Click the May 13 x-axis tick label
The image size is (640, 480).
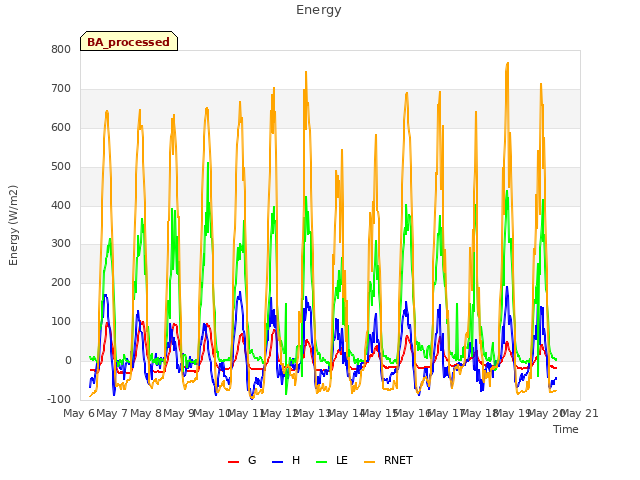click(312, 413)
